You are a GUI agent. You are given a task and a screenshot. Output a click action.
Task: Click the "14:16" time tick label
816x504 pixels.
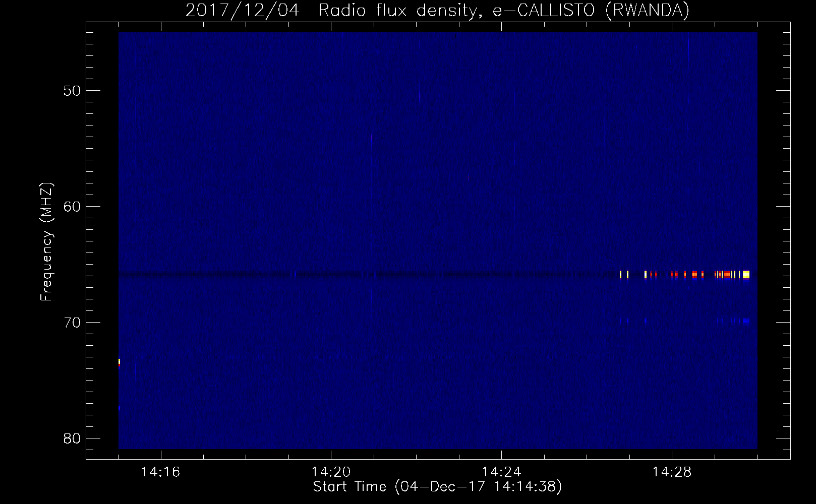point(161,472)
